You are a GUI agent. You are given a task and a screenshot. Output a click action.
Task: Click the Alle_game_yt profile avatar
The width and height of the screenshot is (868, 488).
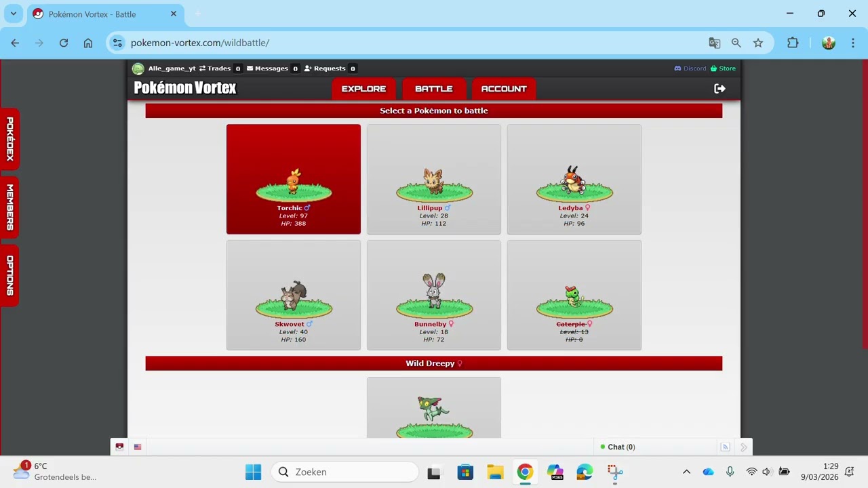pyautogui.click(x=138, y=68)
